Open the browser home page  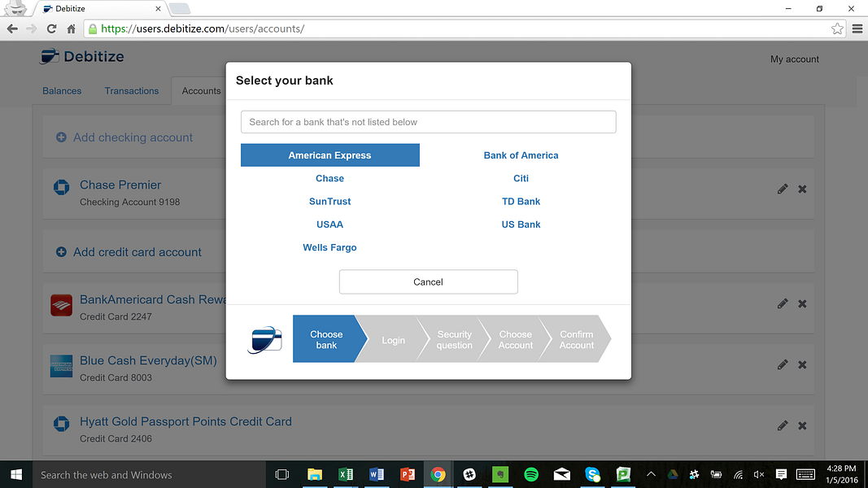(71, 28)
